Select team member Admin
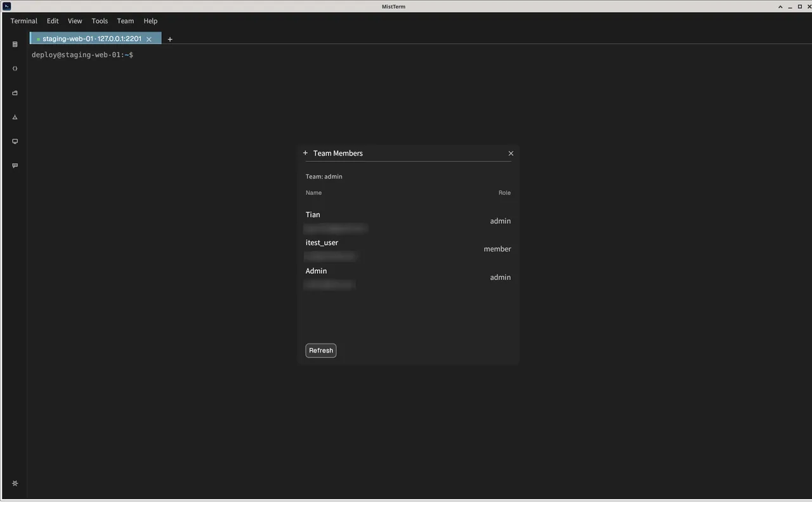This screenshot has width=812, height=508. pos(316,271)
